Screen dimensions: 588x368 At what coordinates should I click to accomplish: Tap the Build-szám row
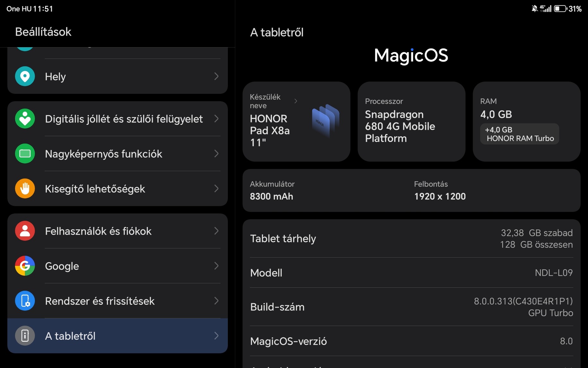[x=411, y=307]
